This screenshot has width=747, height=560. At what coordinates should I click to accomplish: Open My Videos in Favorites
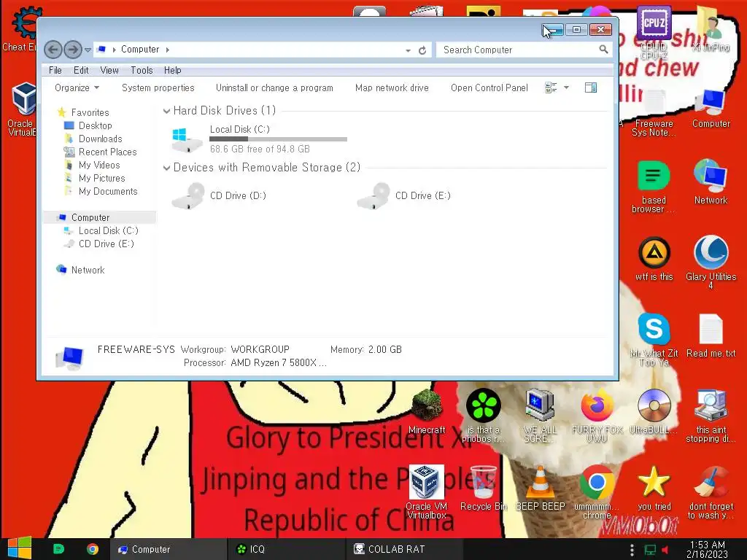click(99, 165)
